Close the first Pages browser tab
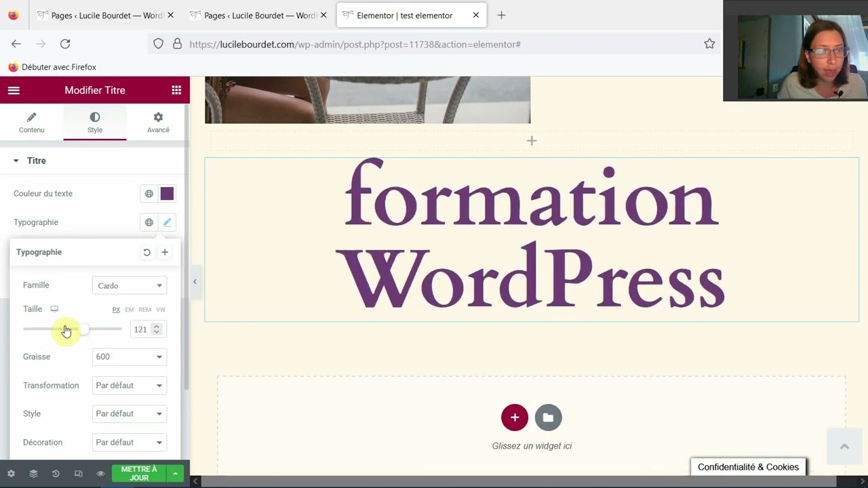 (x=170, y=15)
